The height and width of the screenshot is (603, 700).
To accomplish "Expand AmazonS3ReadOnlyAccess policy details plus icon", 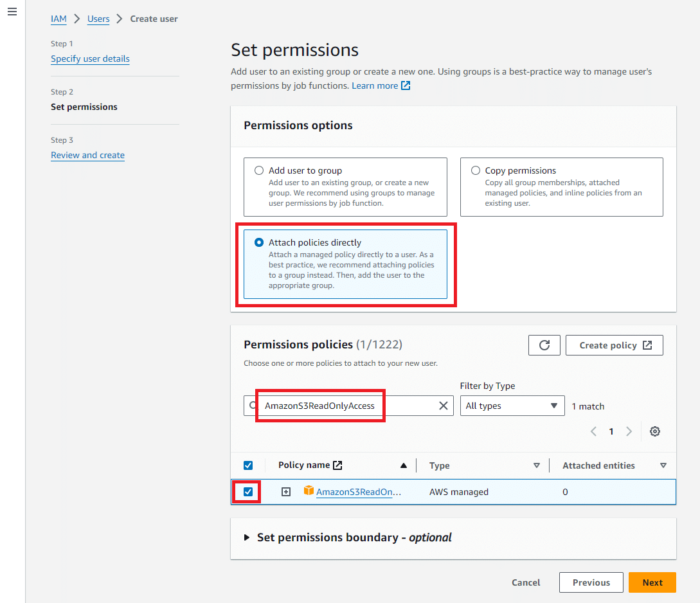I will click(x=285, y=492).
